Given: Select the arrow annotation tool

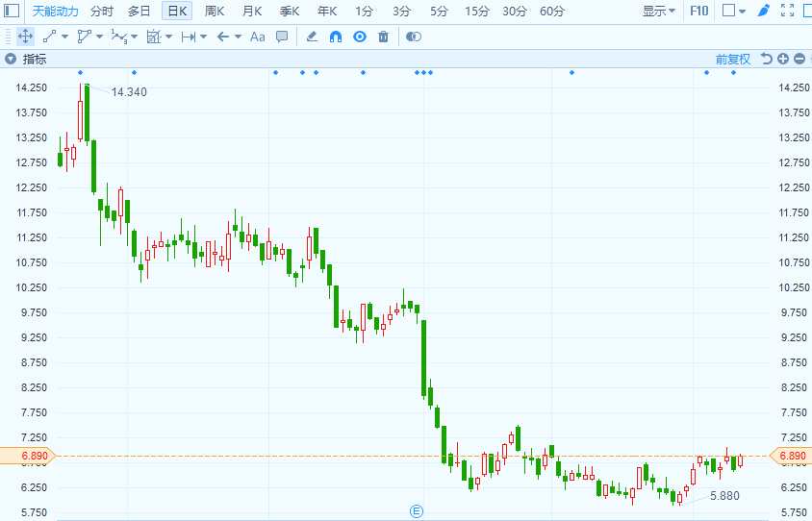Looking at the screenshot, I should pos(223,37).
